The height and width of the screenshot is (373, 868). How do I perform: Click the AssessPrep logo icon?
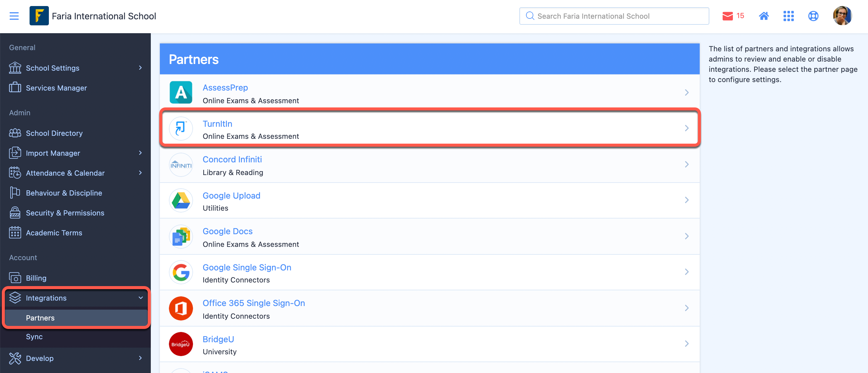(x=181, y=92)
